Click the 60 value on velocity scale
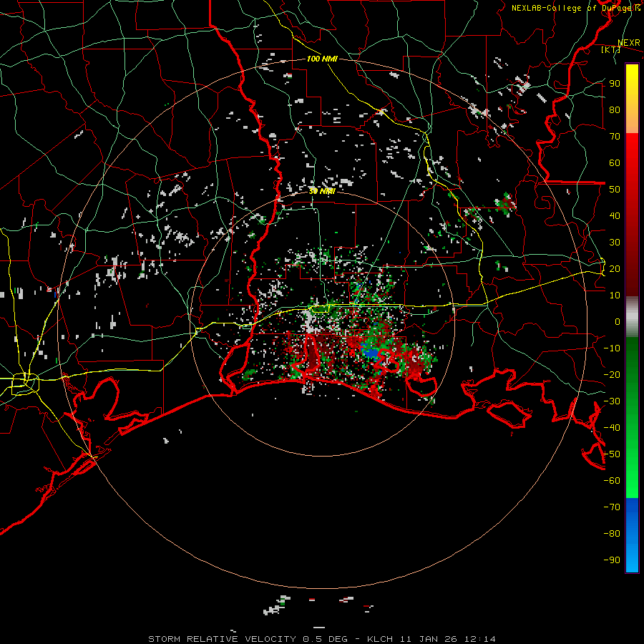 [615, 162]
